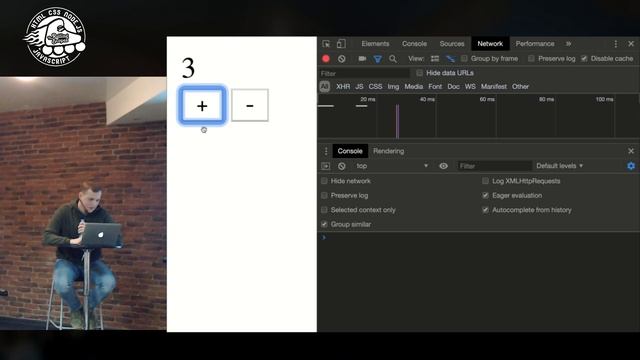Open the top execution context dropdown
Screen dimensions: 640x360
pos(392,166)
